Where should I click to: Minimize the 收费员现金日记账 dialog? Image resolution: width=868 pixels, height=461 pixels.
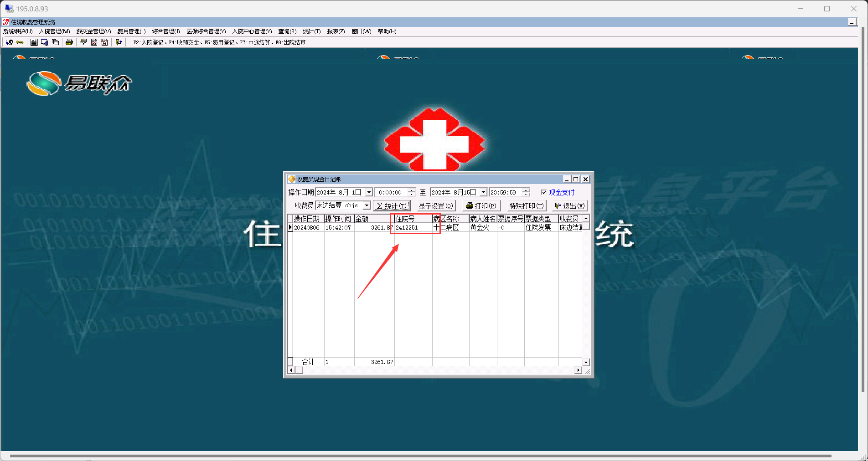coord(567,179)
